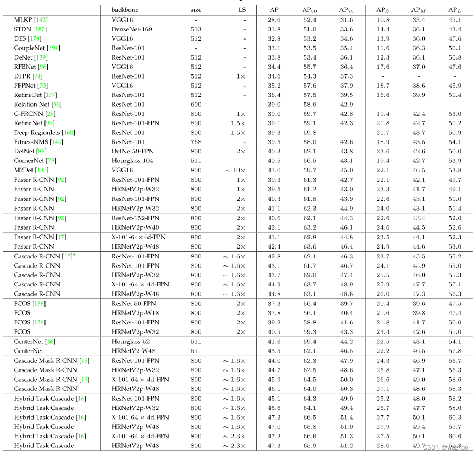Open citation [187] next to STDN

[40, 29]
